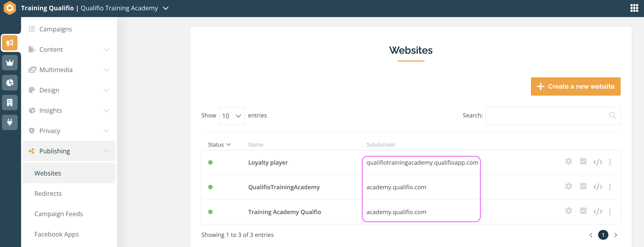Sort by Status column
Viewport: 644px width, 247px height.
point(219,145)
